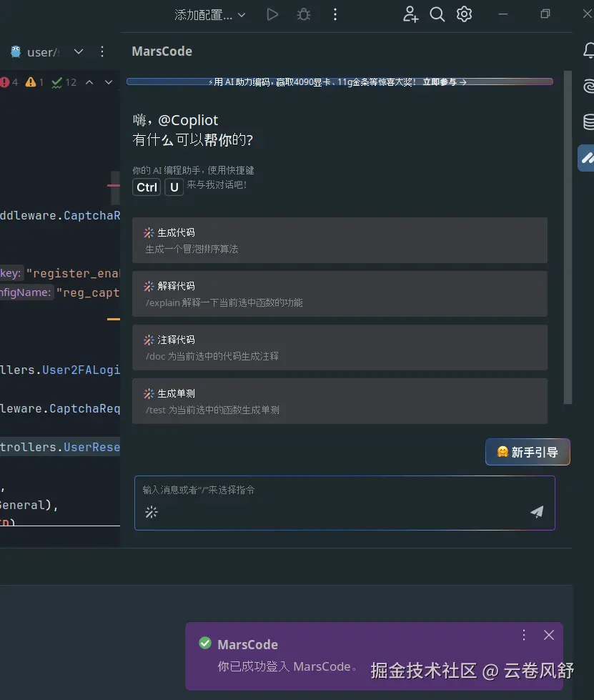Click the yellow warning count indicator
The height and width of the screenshot is (700, 594).
(x=31, y=82)
